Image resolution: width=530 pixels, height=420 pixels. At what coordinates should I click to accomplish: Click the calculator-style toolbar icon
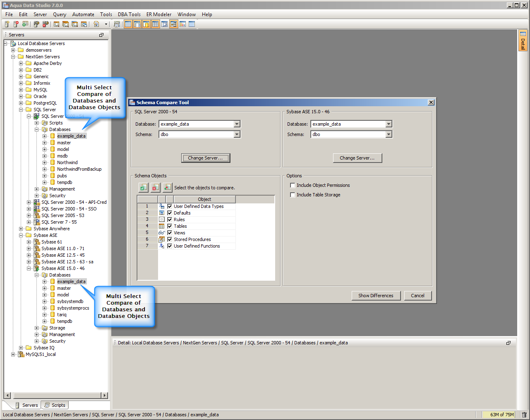[x=117, y=24]
